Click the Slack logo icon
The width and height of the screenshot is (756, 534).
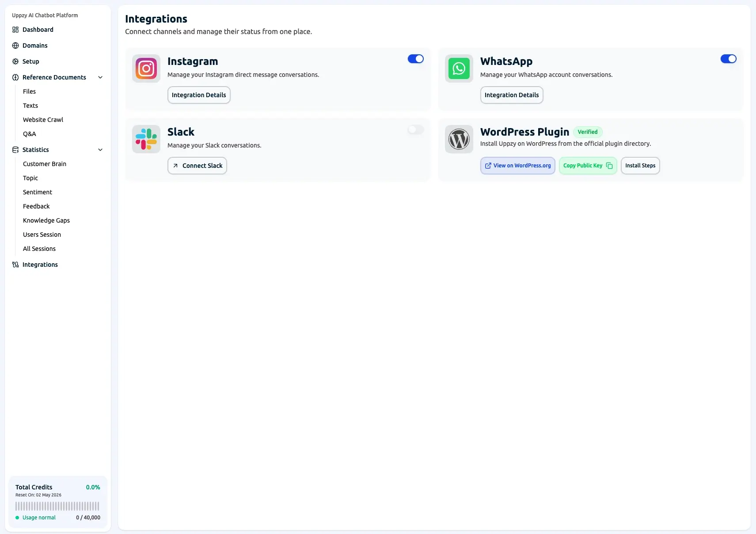click(x=146, y=139)
